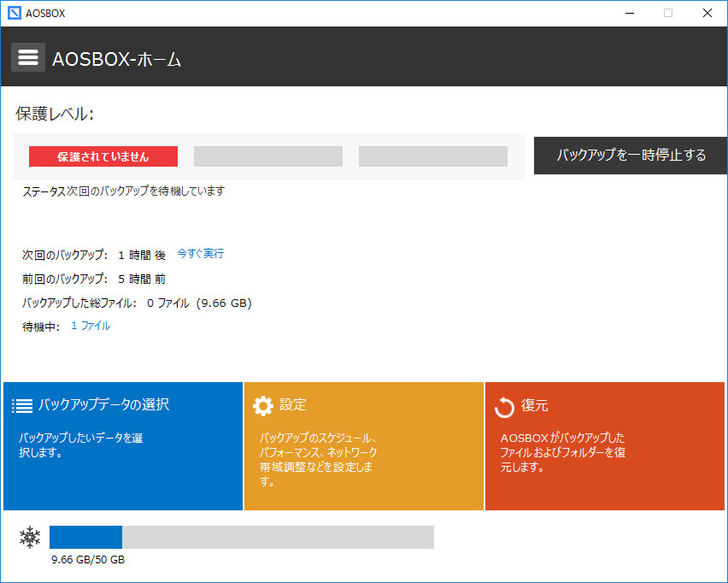Viewport: 728px width, 583px height.
Task: Click the middle gray protection level segment
Action: click(x=268, y=156)
